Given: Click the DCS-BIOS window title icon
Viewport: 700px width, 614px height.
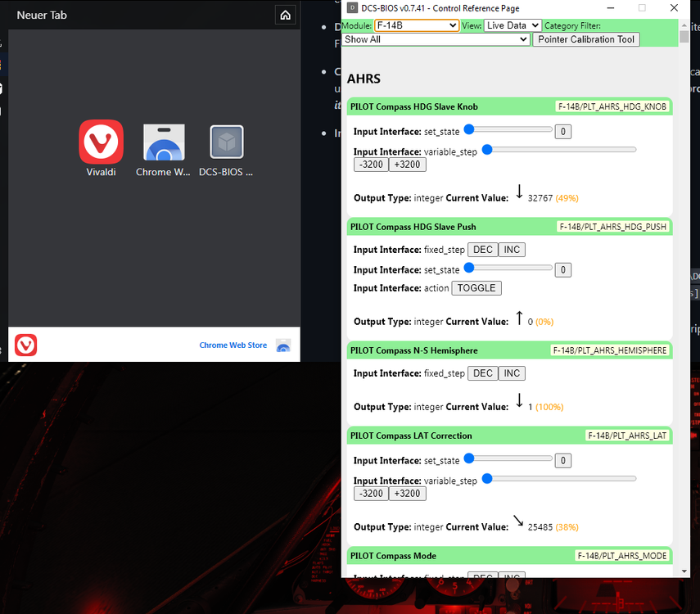Looking at the screenshot, I should pos(352,8).
